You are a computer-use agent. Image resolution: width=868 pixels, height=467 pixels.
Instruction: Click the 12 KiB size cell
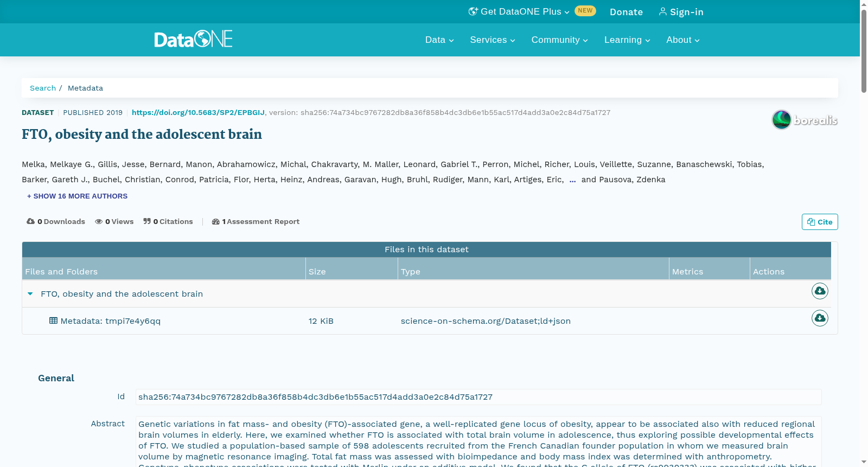(x=321, y=321)
